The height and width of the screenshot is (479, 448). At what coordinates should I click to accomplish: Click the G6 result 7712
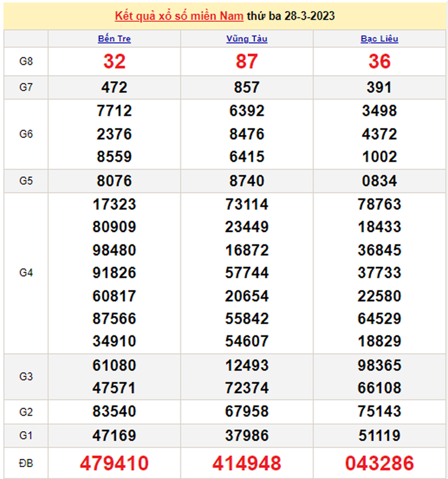(114, 111)
